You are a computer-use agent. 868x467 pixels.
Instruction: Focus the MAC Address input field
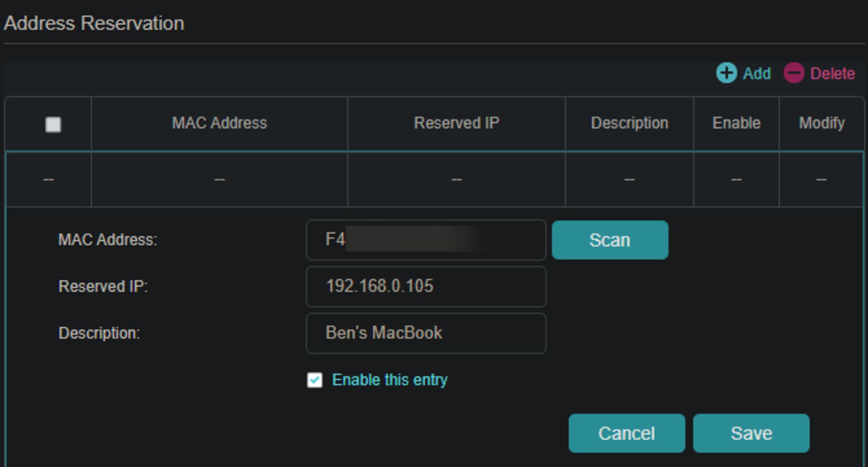tap(425, 240)
